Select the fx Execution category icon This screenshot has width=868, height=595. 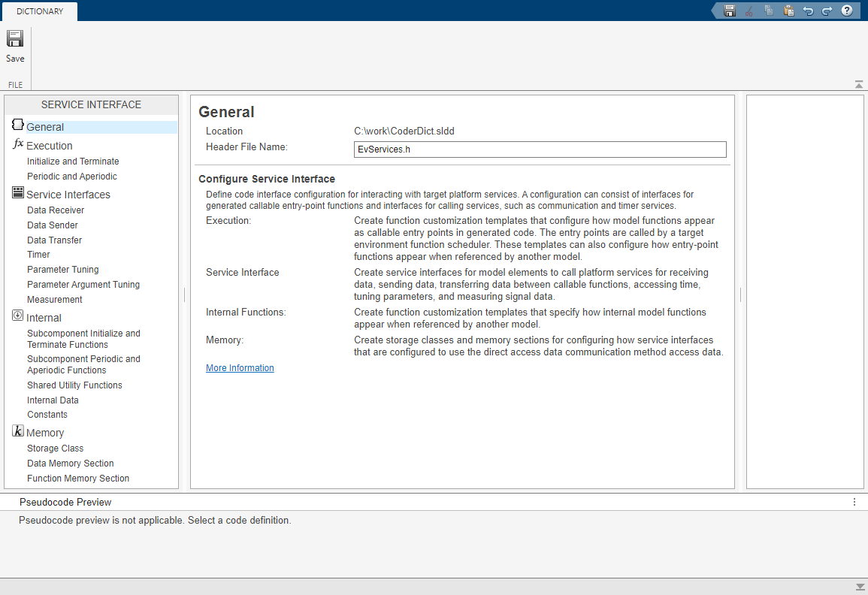pos(17,145)
